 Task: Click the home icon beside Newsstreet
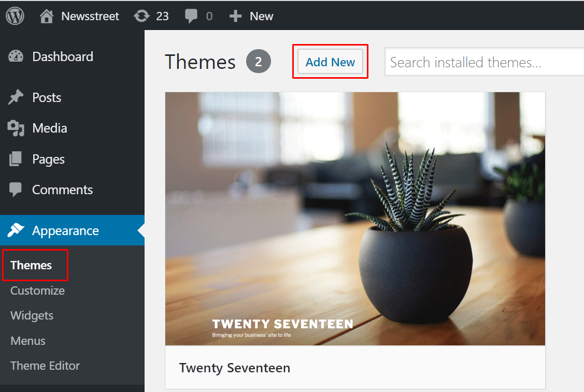point(47,17)
